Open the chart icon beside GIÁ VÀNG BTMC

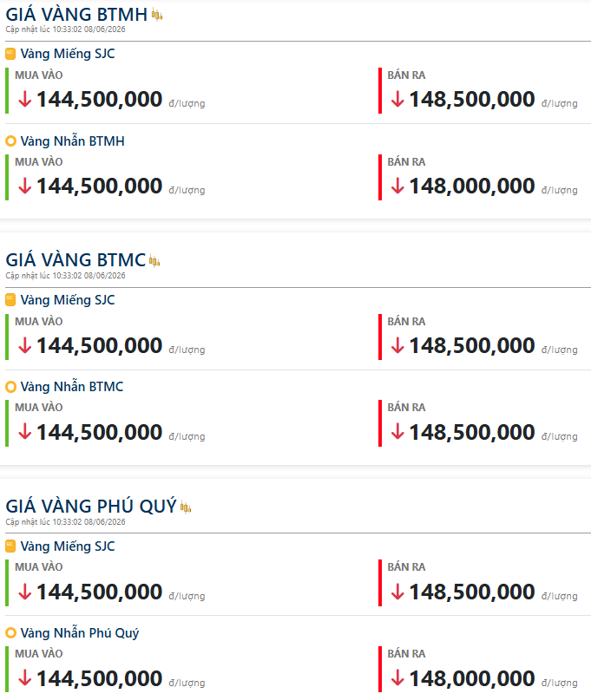tap(154, 261)
